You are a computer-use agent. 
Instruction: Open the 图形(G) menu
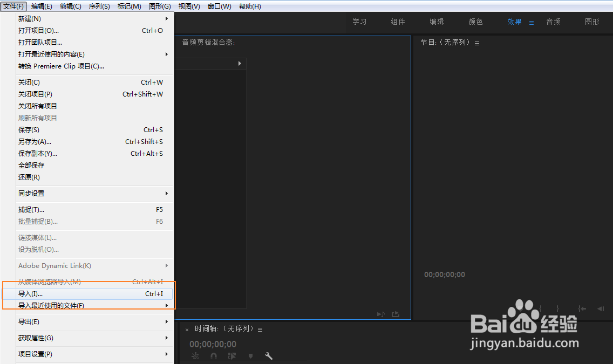pyautogui.click(x=160, y=6)
